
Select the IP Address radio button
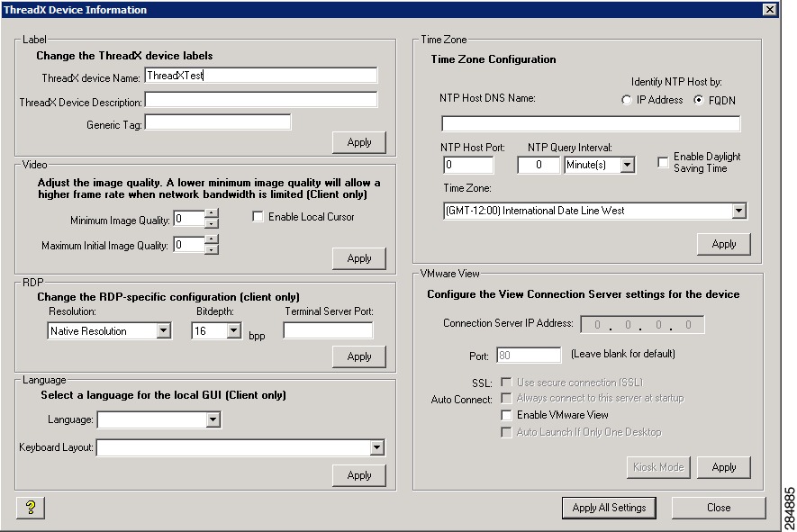(x=626, y=100)
